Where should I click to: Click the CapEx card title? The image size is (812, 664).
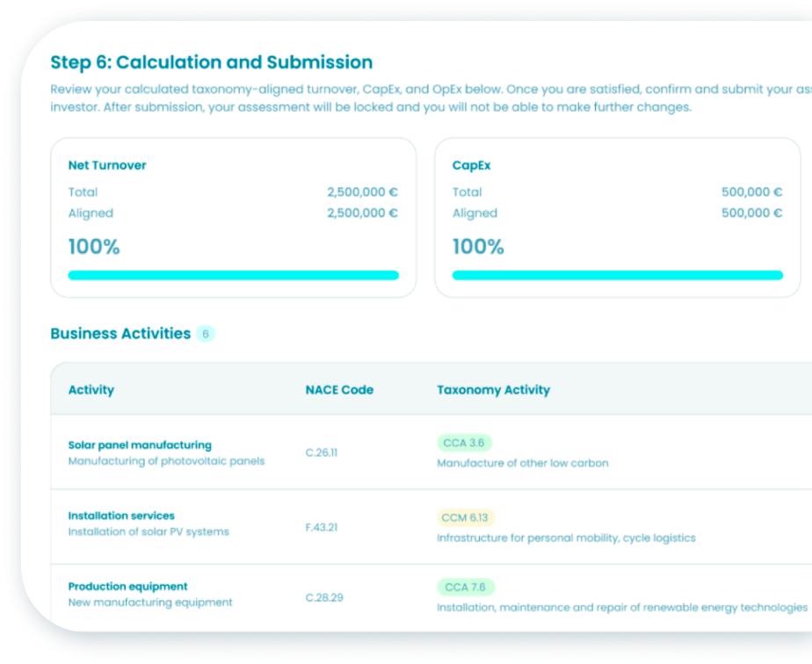(471, 165)
